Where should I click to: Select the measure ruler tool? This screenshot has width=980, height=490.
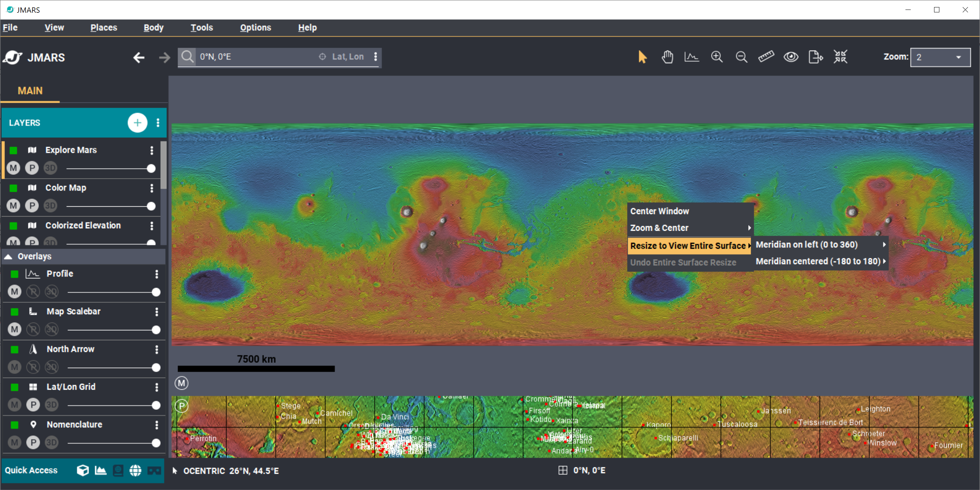pos(766,57)
